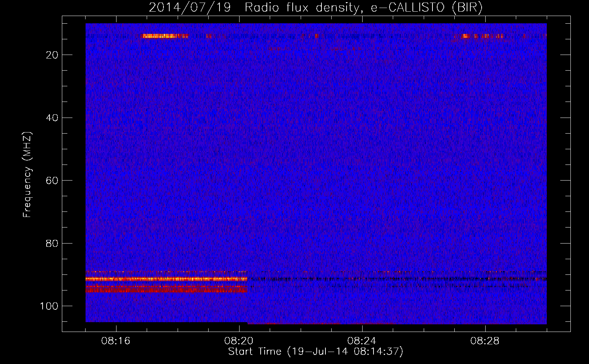Click the bright yellow band near 91 MHz
Image resolution: width=589 pixels, height=364 pixels.
[x=166, y=279]
